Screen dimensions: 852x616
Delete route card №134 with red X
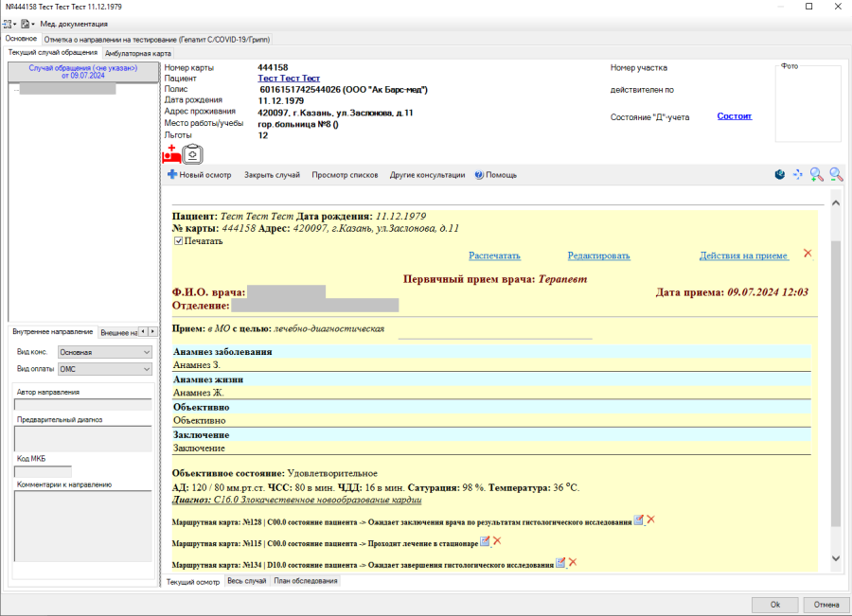coord(572,562)
